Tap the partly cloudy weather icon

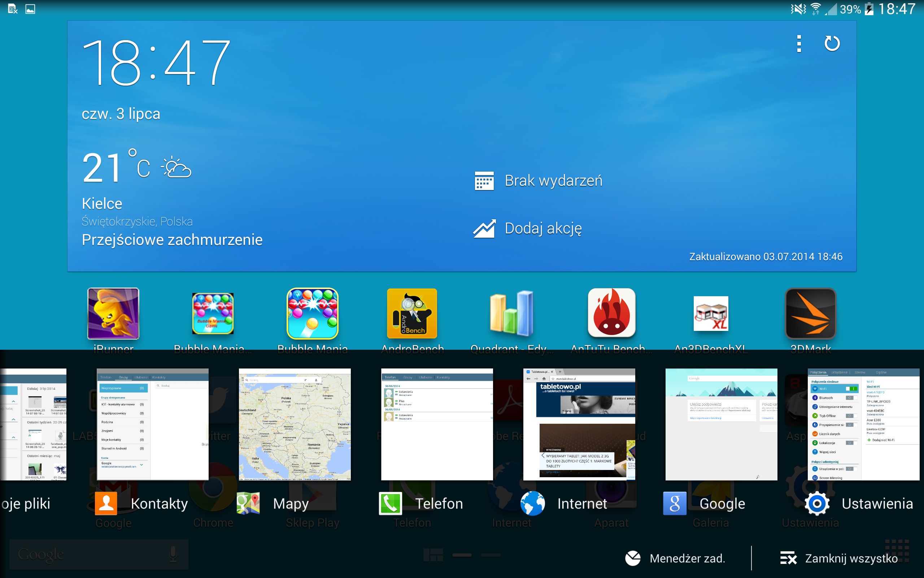click(176, 167)
